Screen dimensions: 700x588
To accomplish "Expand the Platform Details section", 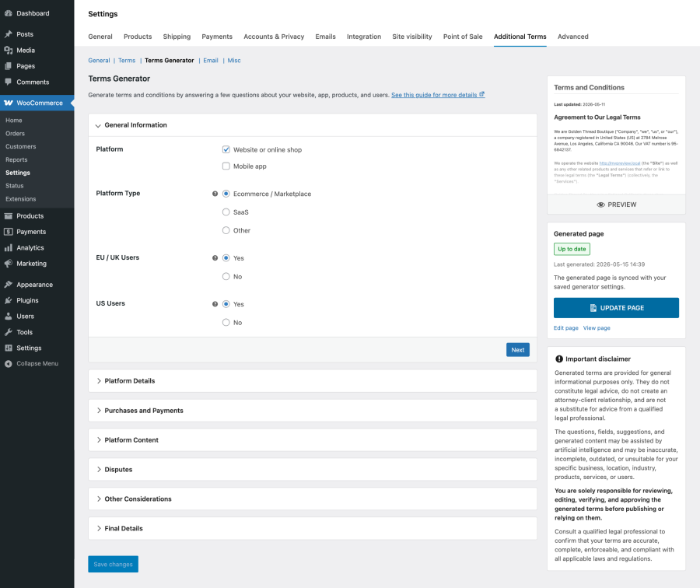I will 313,381.
